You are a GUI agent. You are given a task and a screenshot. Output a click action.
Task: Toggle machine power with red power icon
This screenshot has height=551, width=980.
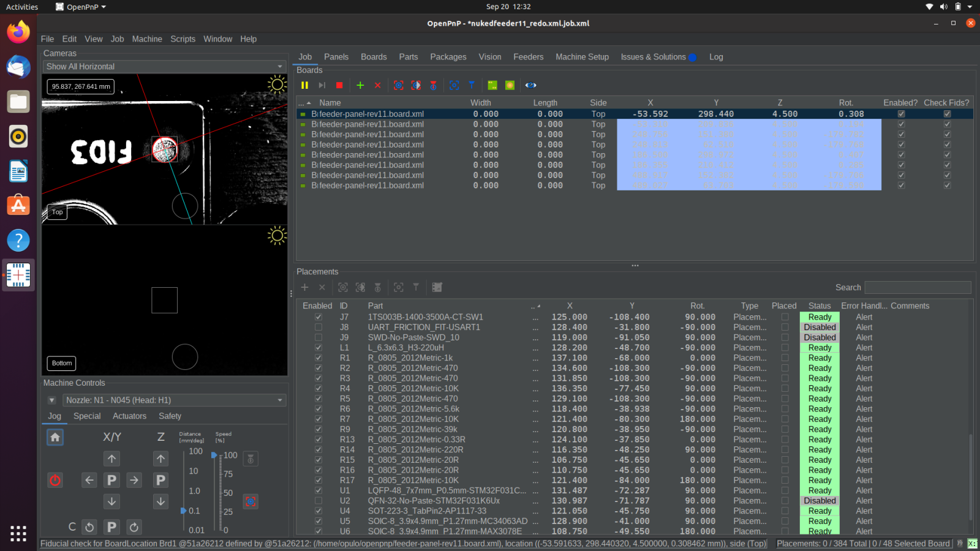tap(55, 480)
